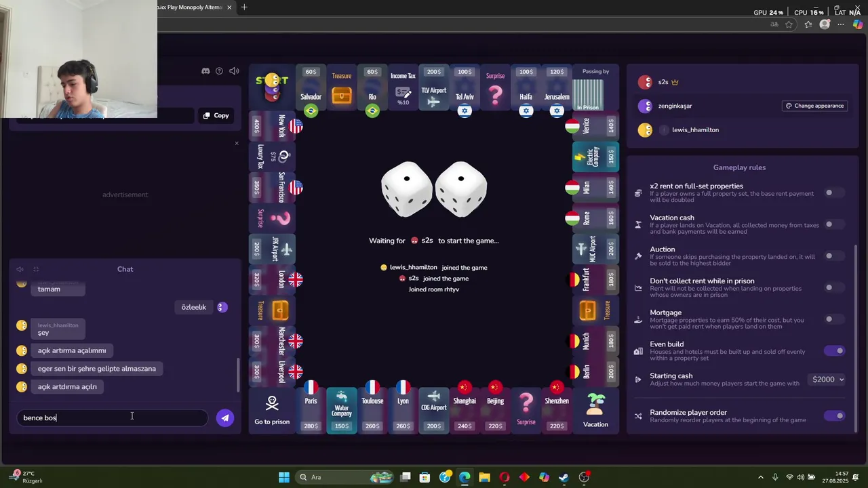The height and width of the screenshot is (488, 868).
Task: Click chat message 'özleelık'
Action: tap(194, 307)
